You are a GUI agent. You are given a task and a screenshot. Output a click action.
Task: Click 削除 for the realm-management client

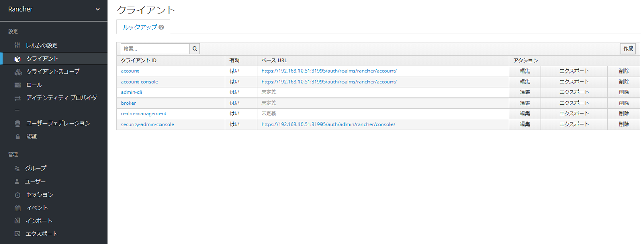624,113
